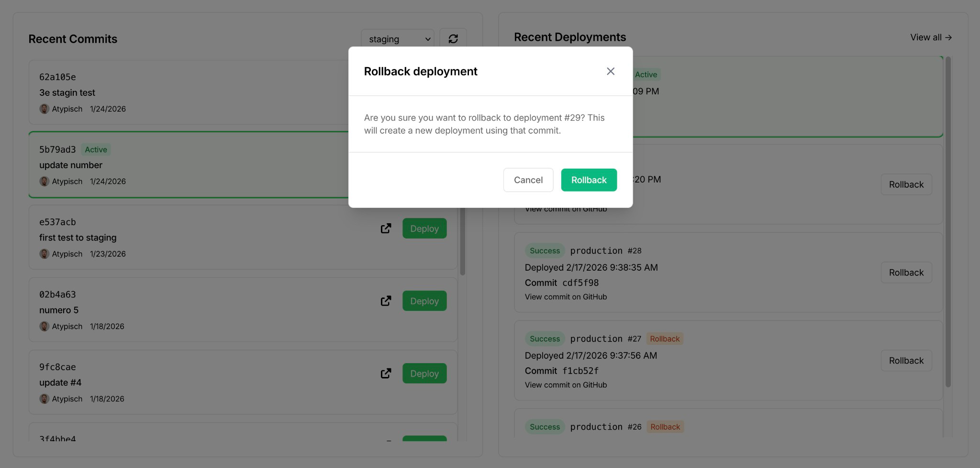This screenshot has width=980, height=468.
Task: Rollback to production deployment #27
Action: (x=906, y=360)
